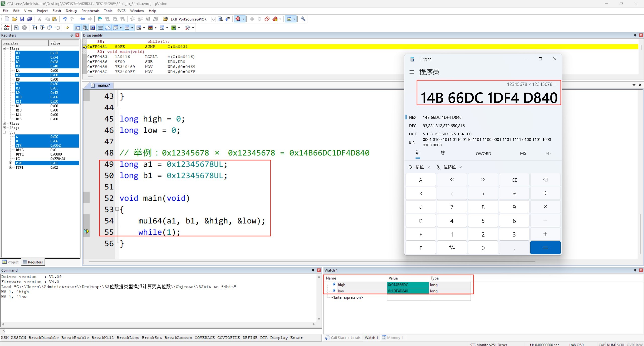The width and height of the screenshot is (644, 346).
Task: Select the Call Stack + Locals tab
Action: [343, 338]
